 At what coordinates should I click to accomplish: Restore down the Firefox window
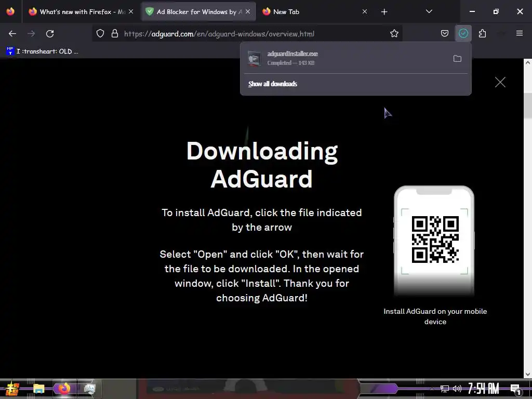point(496,11)
